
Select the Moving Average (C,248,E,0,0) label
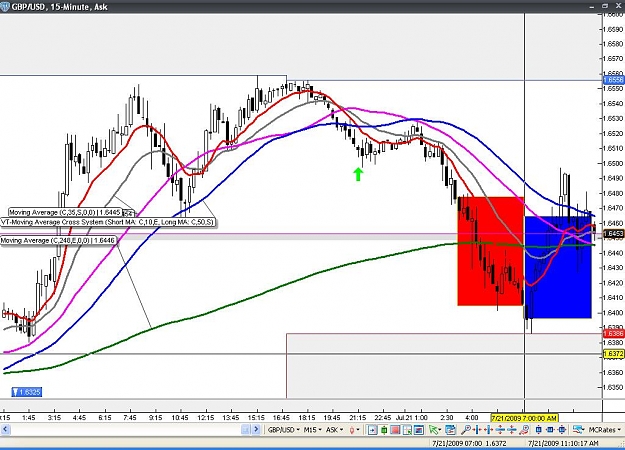58,240
